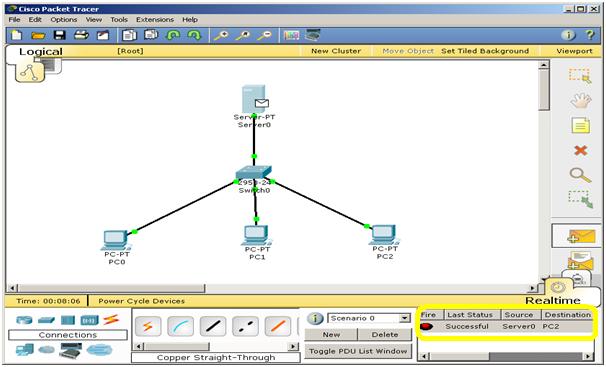The width and height of the screenshot is (606, 367).
Task: Open the Activity Wizard icon
Action: (x=103, y=36)
